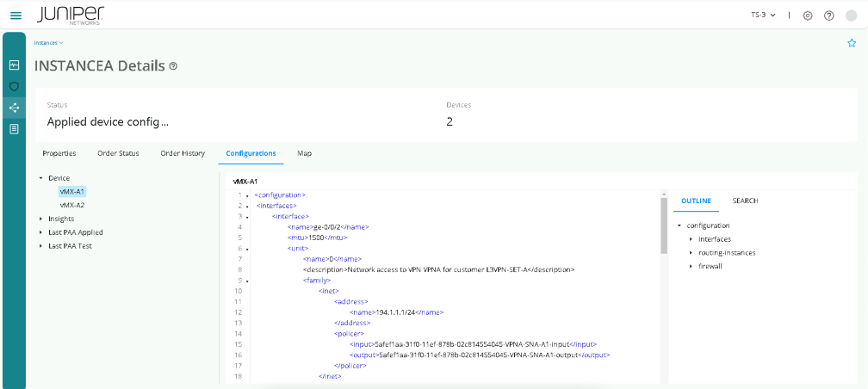Open the settings gear icon

click(808, 15)
